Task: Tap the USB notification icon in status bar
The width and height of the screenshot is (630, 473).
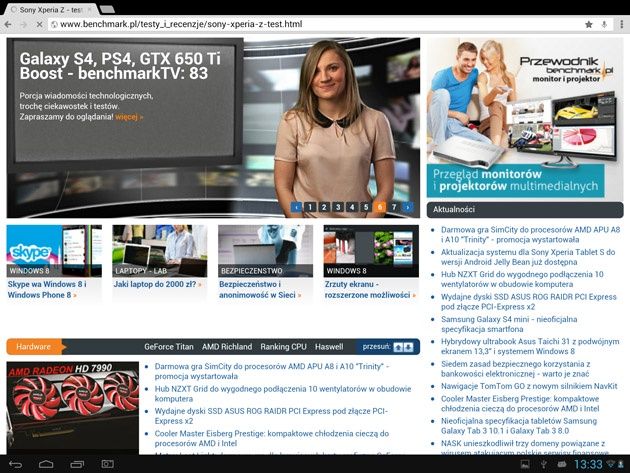Action: [543, 465]
